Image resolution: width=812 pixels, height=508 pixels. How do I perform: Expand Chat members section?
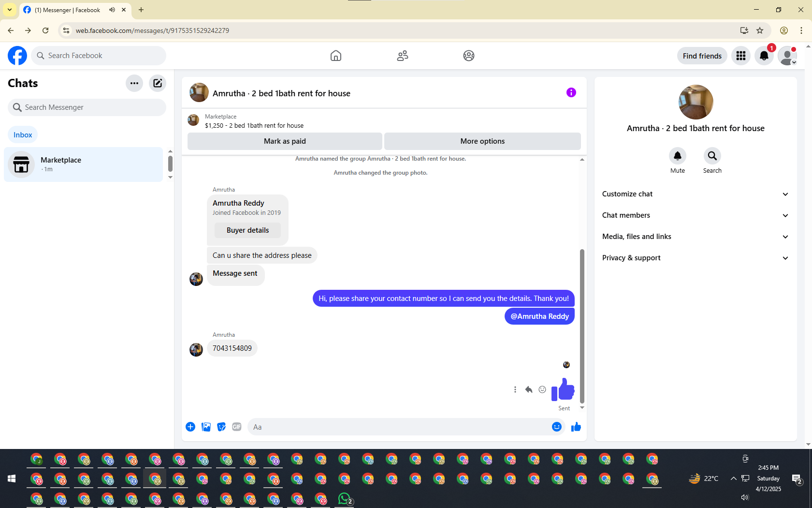[696, 215]
